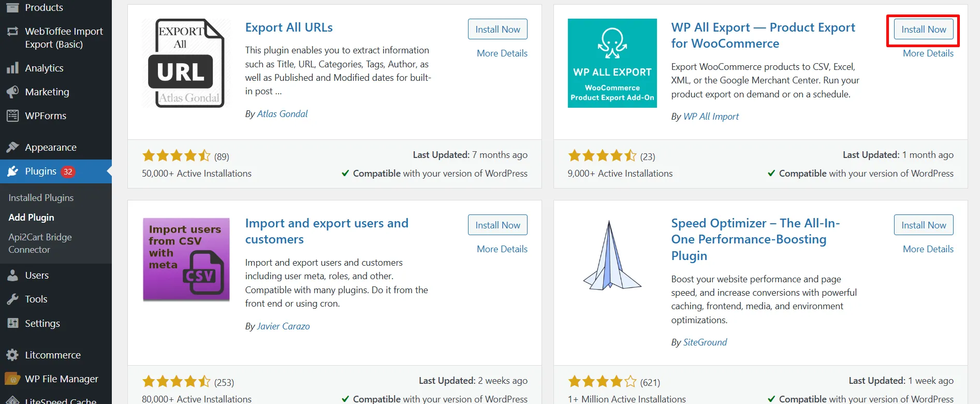This screenshot has width=980, height=404.
Task: Install Import and export users plugin
Action: [x=498, y=225]
